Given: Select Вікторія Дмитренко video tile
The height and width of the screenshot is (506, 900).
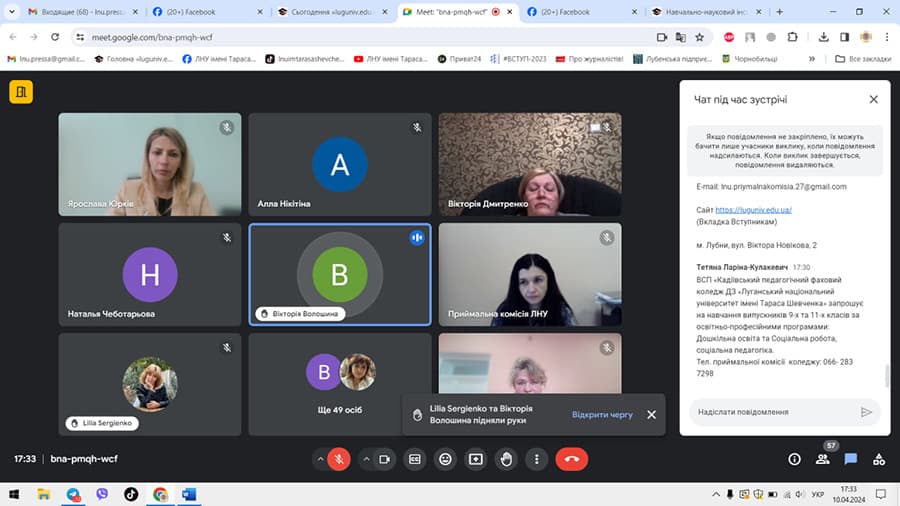Looking at the screenshot, I should (x=530, y=164).
